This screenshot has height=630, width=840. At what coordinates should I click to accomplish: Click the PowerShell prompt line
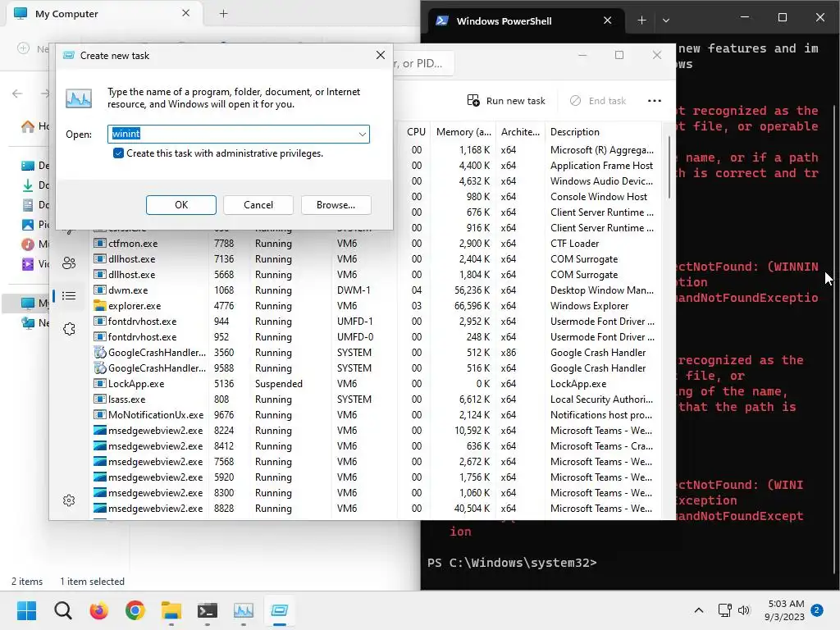(x=512, y=563)
